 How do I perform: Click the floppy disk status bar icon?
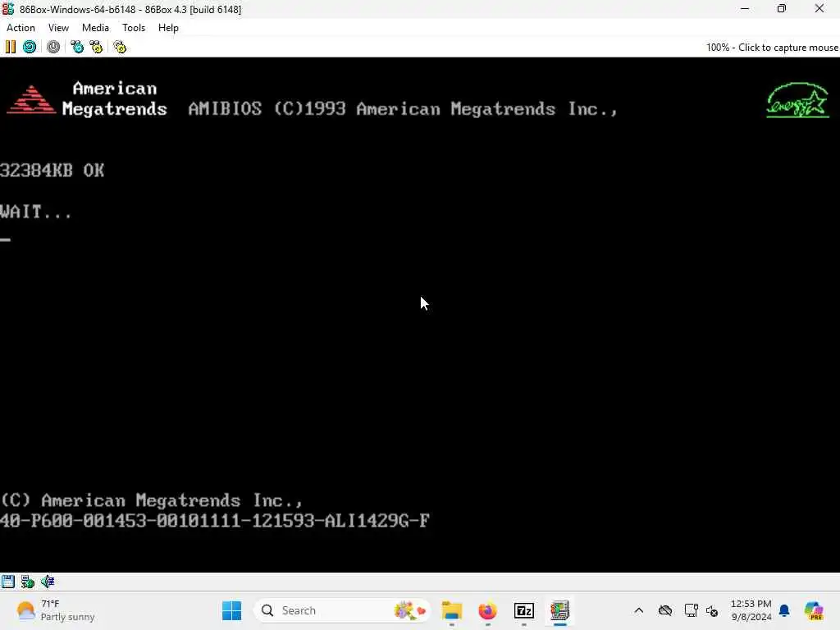click(8, 582)
